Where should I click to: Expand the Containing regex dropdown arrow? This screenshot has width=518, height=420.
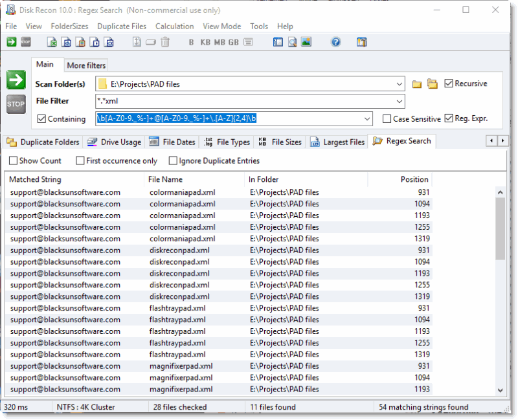coord(367,119)
